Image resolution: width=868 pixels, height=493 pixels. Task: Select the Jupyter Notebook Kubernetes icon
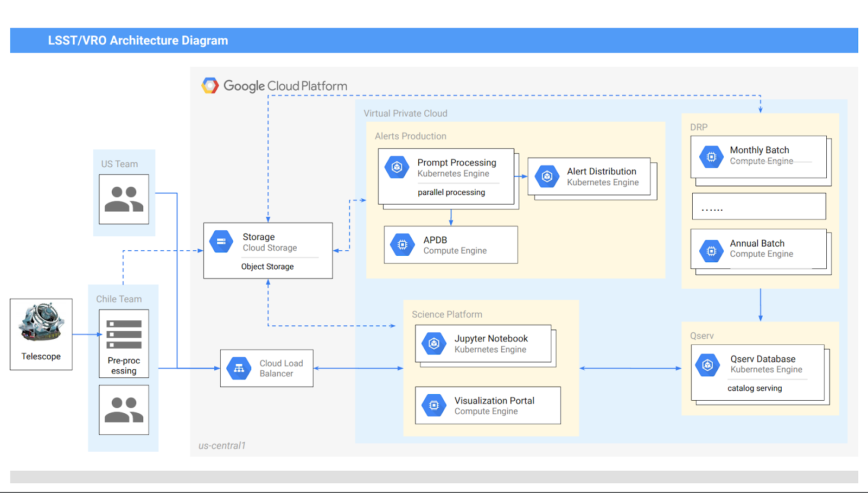click(x=434, y=343)
